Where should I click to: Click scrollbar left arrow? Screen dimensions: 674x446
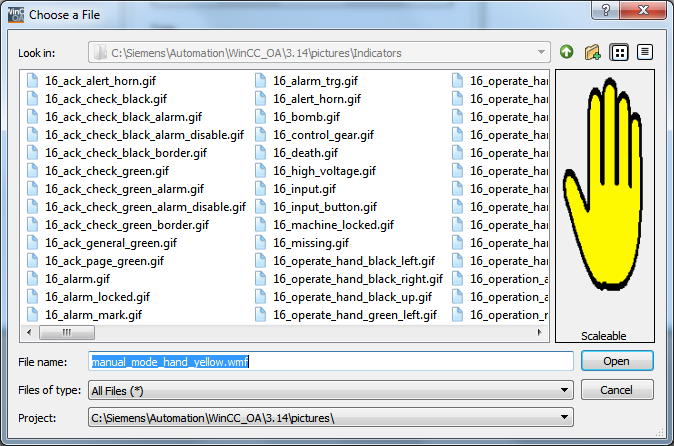coord(29,332)
